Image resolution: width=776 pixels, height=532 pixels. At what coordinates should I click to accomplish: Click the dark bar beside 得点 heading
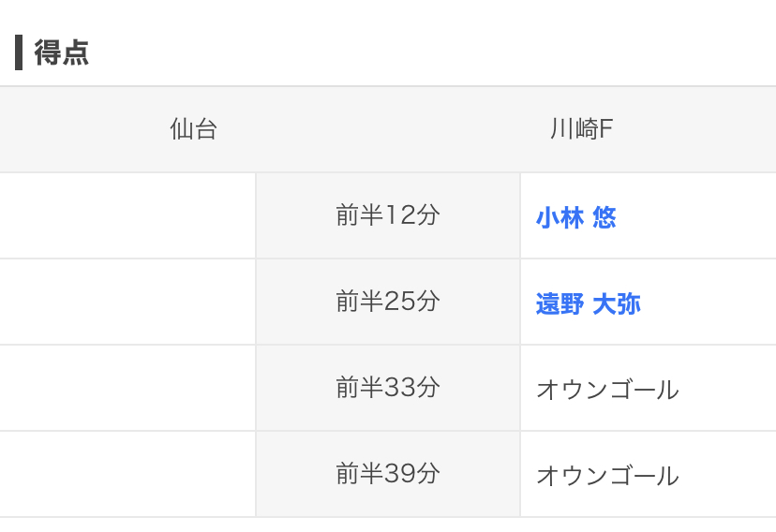(x=19, y=52)
